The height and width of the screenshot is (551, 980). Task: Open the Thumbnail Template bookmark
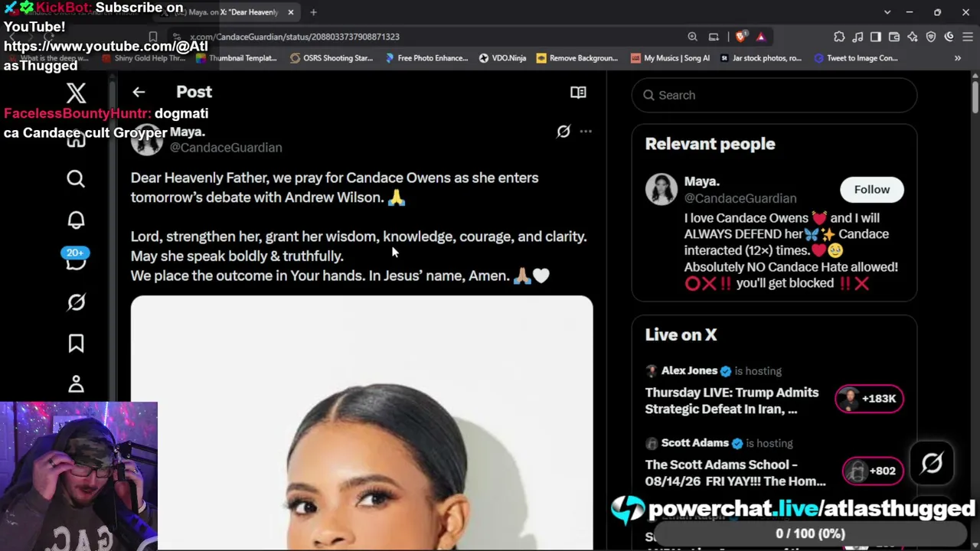click(236, 58)
